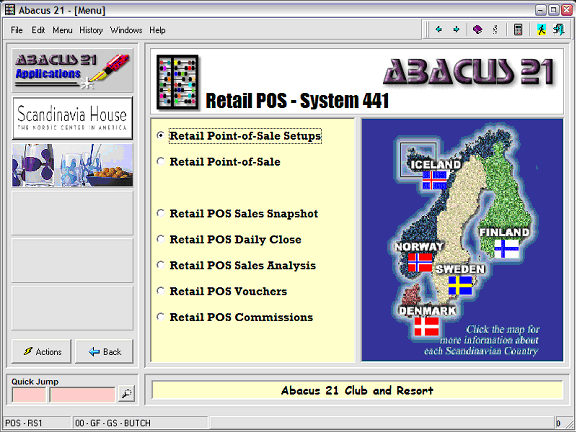Click the NORWAY label on the map
This screenshot has height=432, width=576.
point(419,246)
